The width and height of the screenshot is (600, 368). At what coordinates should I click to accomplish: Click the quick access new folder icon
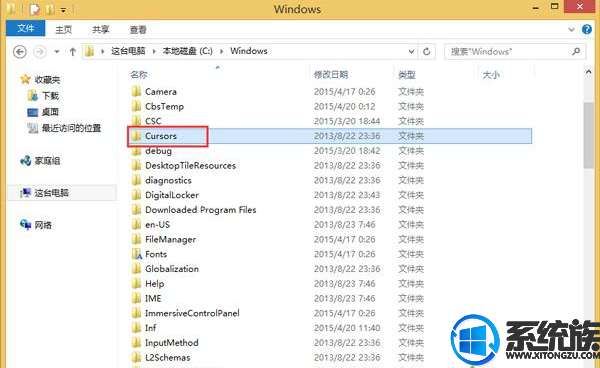pos(50,9)
